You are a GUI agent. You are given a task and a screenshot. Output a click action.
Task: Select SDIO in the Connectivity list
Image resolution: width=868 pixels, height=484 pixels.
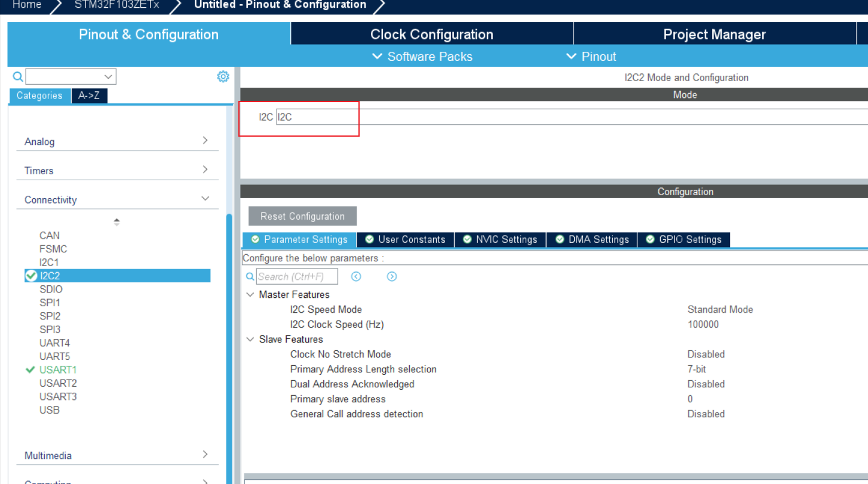51,289
